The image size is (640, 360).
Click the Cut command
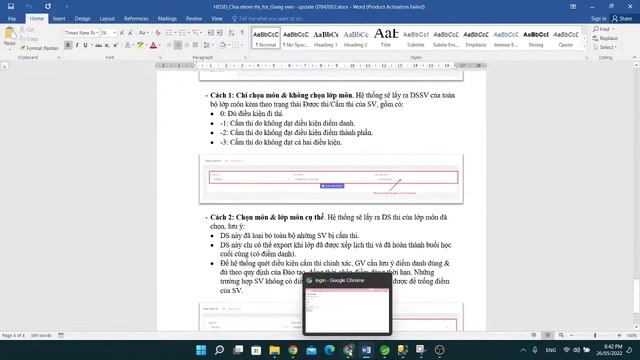(27, 30)
